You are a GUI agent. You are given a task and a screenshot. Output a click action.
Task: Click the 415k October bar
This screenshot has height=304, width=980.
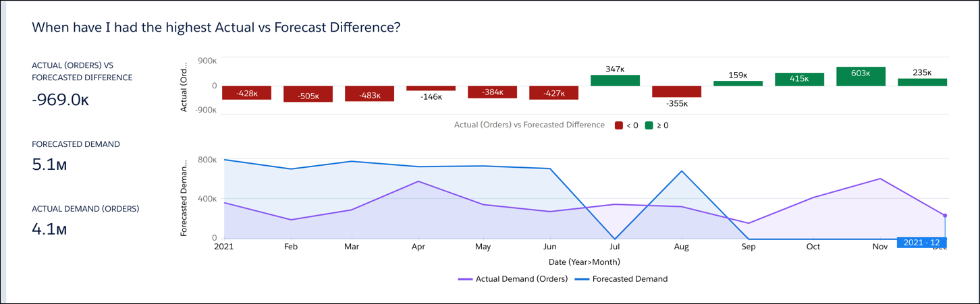(799, 80)
